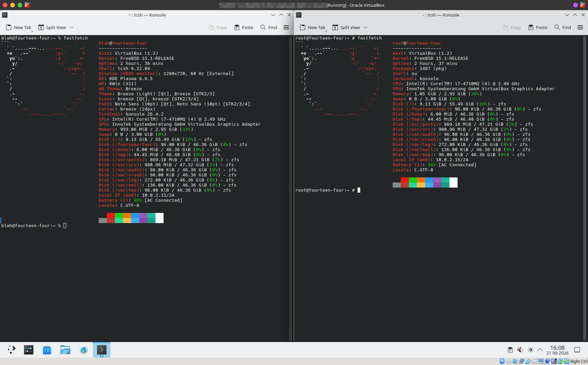This screenshot has width=588, height=365.
Task: Open System Settings from the taskbar
Action: click(29, 350)
